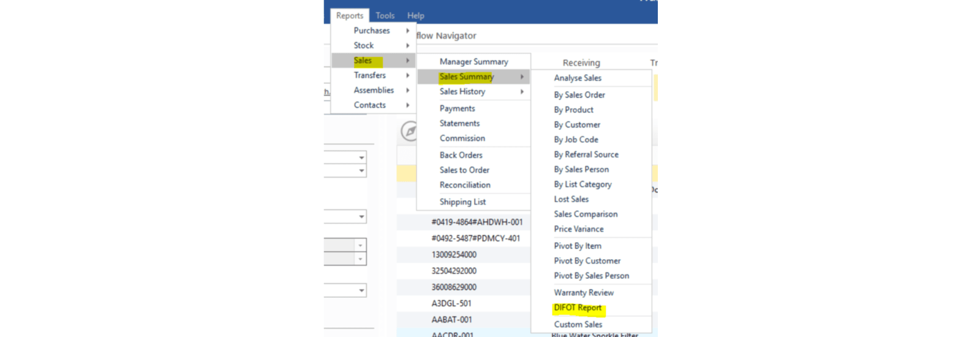Select Sales Summary submenu entry
The height and width of the screenshot is (337, 980).
[473, 77]
